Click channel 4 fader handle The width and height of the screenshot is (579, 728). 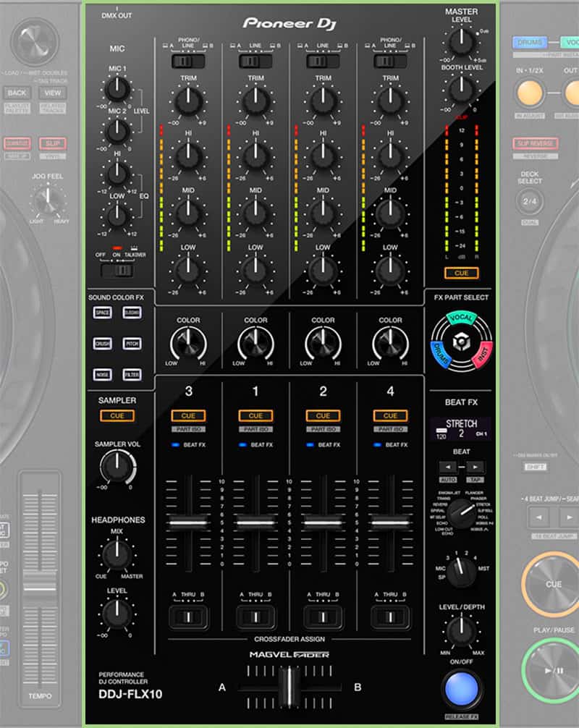coord(390,522)
